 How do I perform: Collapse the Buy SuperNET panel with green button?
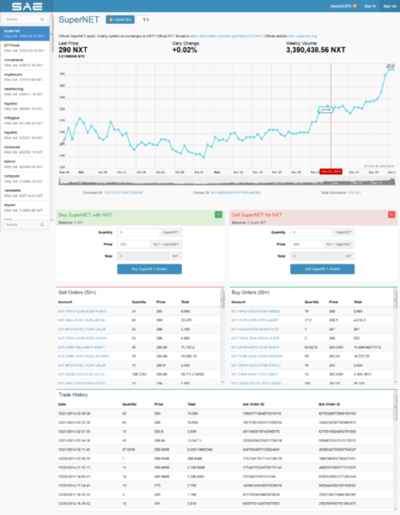(x=218, y=215)
